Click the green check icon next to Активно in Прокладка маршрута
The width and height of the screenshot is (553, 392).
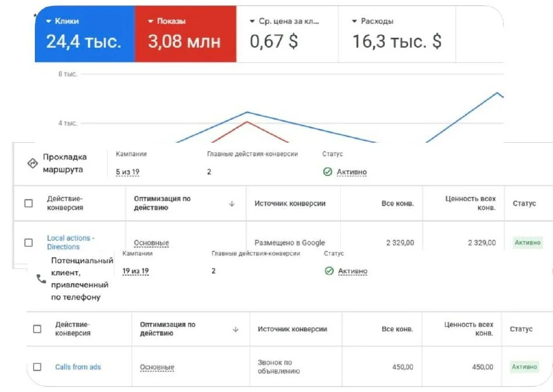click(x=328, y=172)
